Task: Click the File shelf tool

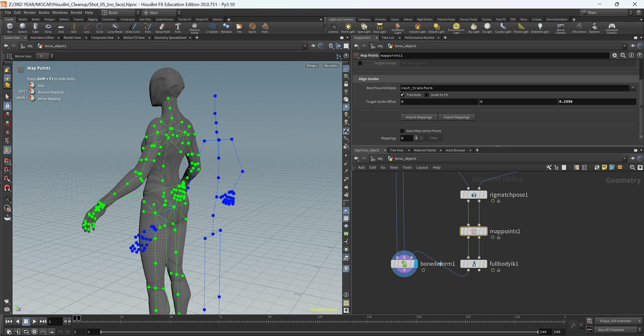Action: (x=239, y=28)
